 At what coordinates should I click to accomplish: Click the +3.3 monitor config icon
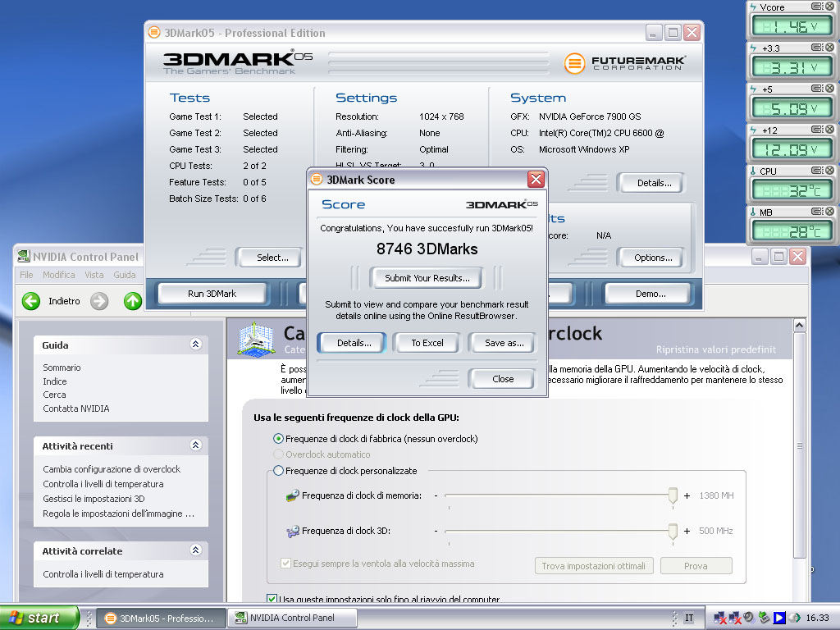point(817,47)
